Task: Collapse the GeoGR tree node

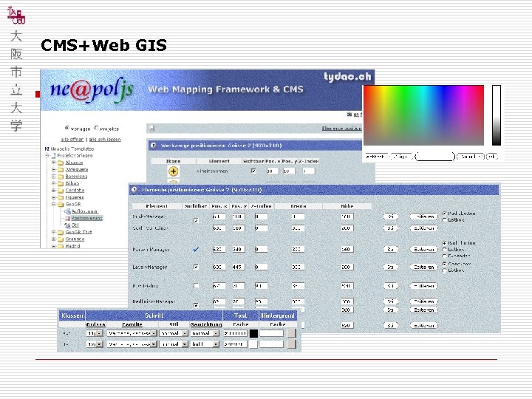Action: tap(54, 204)
